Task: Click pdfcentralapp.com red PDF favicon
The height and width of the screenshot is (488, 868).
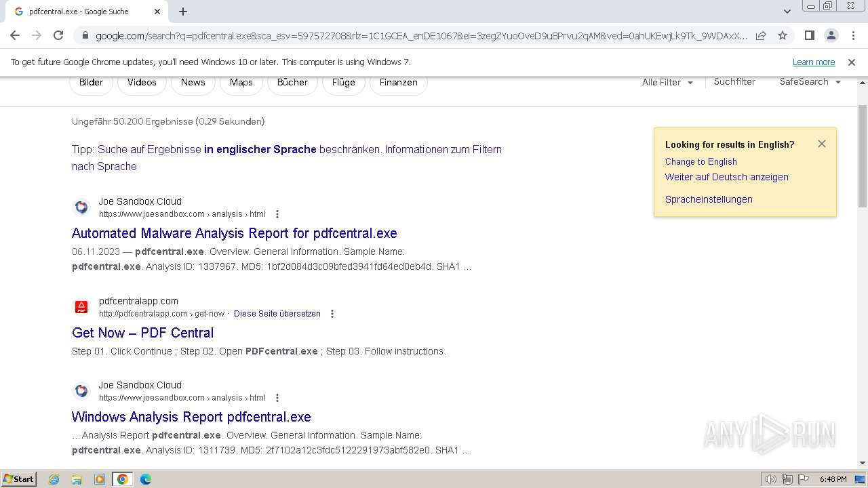Action: [81, 307]
